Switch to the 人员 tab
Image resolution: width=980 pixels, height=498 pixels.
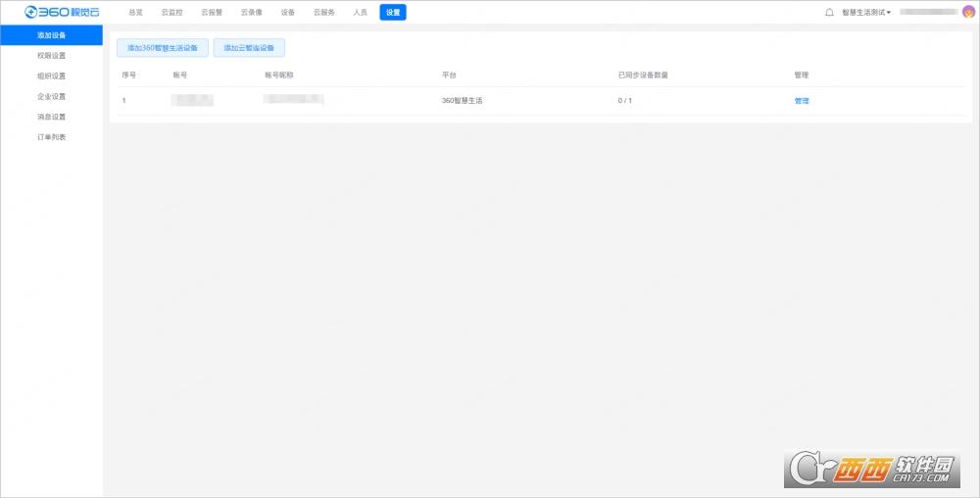(x=360, y=12)
